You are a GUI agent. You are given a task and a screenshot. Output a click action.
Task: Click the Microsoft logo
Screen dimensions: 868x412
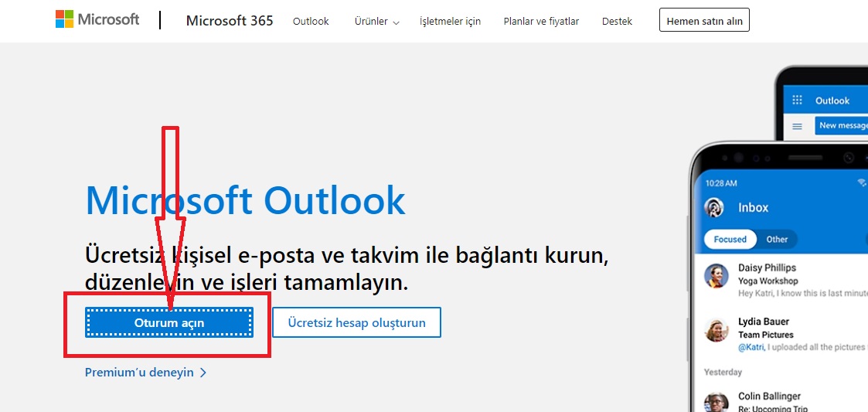click(x=97, y=19)
